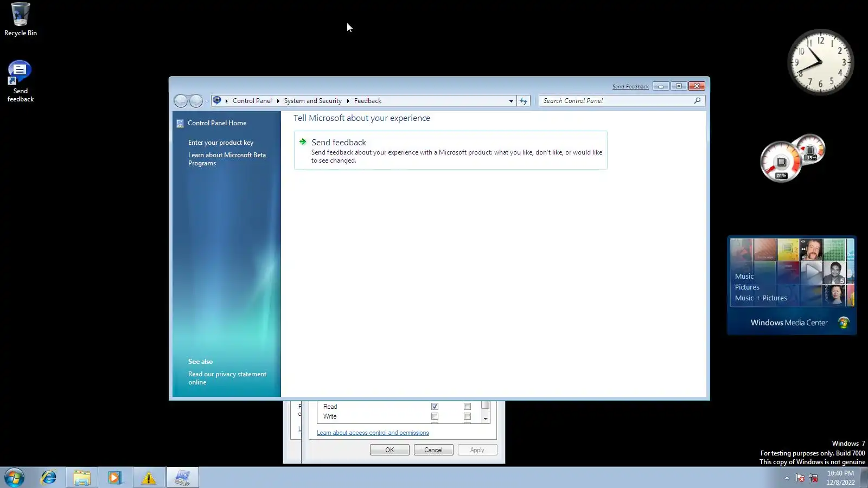The image size is (868, 488).
Task: Click the green arrow beside Send feedback
Action: click(x=303, y=142)
